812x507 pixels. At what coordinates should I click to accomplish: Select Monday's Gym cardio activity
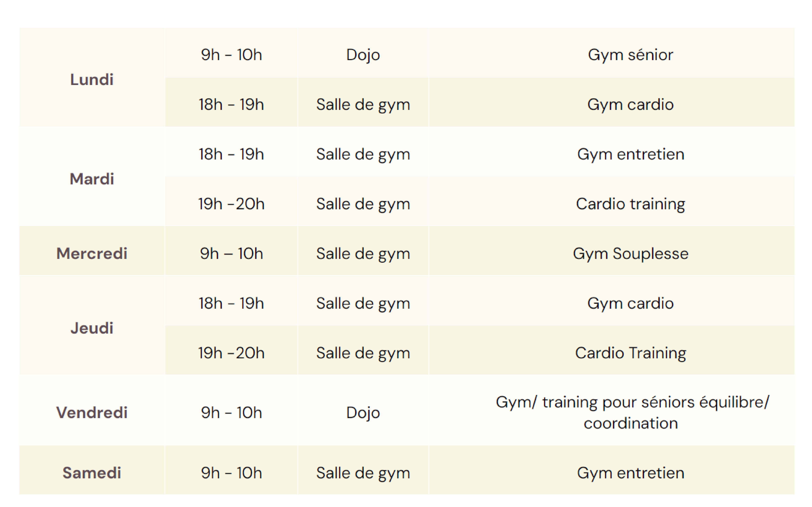[x=630, y=104]
